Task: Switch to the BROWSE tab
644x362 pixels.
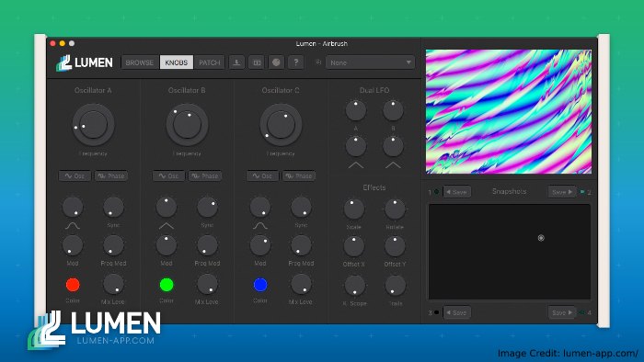Action: (x=140, y=62)
